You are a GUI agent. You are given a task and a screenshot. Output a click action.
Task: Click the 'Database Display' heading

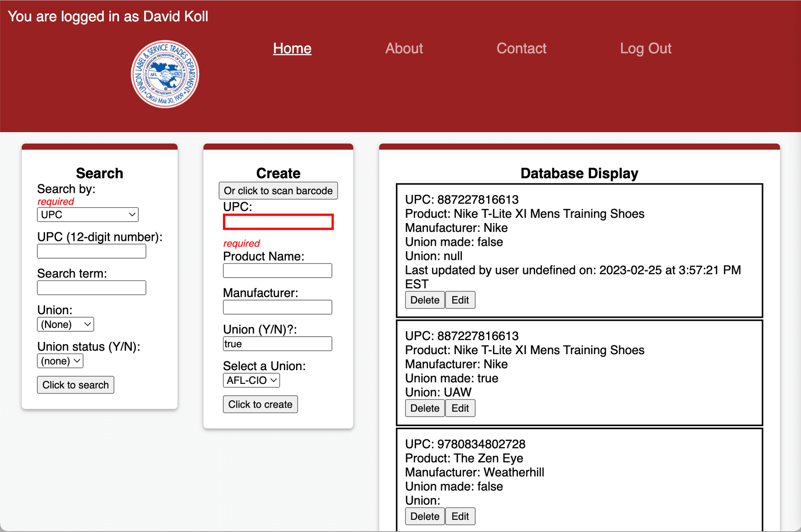[579, 173]
